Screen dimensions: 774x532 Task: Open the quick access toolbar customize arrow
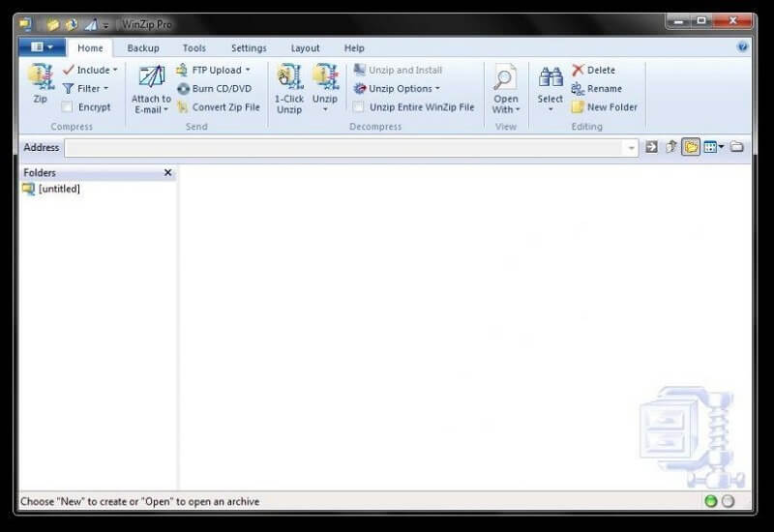pos(106,25)
